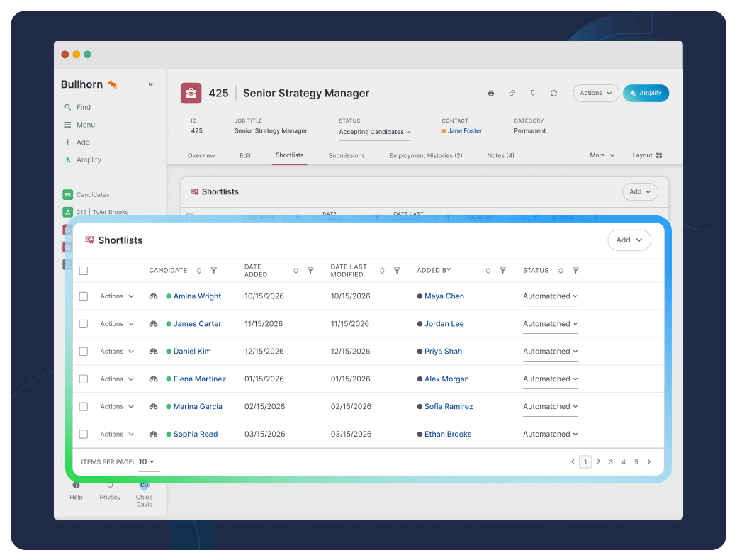
Task: Open user Jordan Lee
Action: point(444,324)
